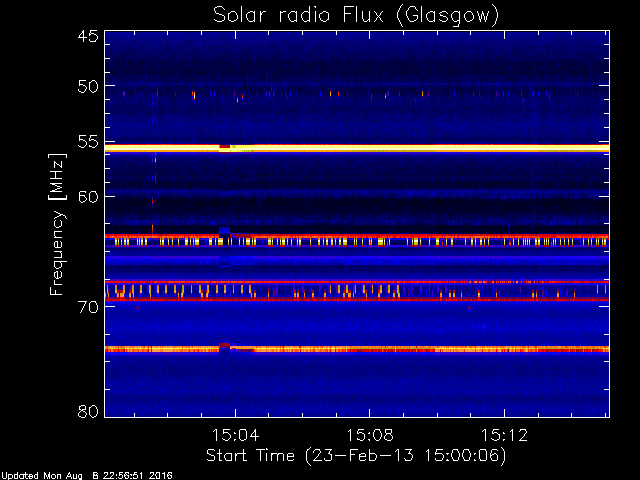
Task: Click the 80 frequency tick label
Action: click(x=88, y=411)
